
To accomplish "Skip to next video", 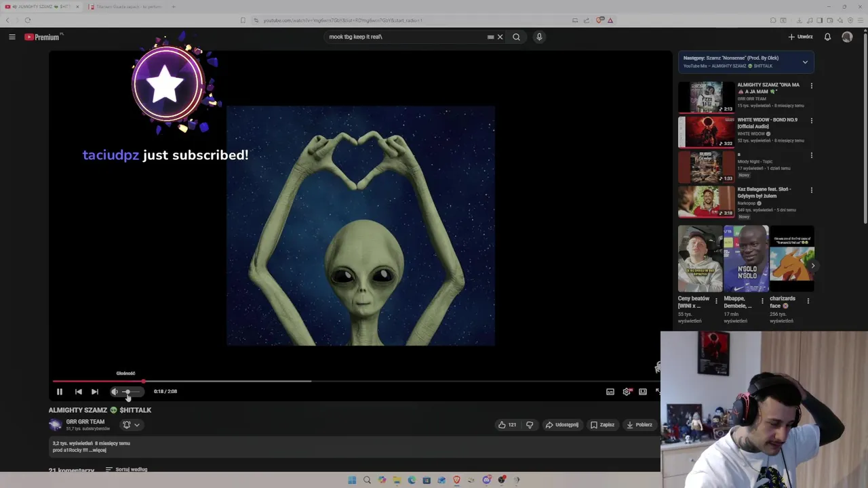I will click(95, 391).
